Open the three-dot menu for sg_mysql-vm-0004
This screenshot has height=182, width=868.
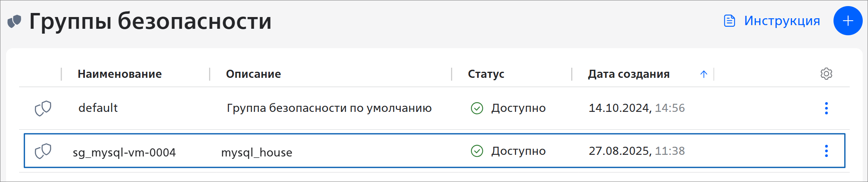point(826,151)
